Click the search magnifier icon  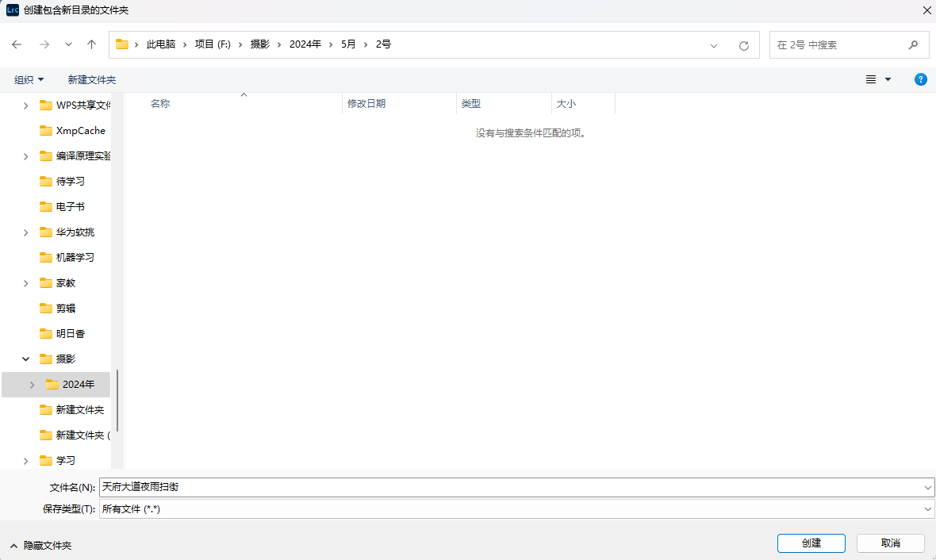click(913, 44)
